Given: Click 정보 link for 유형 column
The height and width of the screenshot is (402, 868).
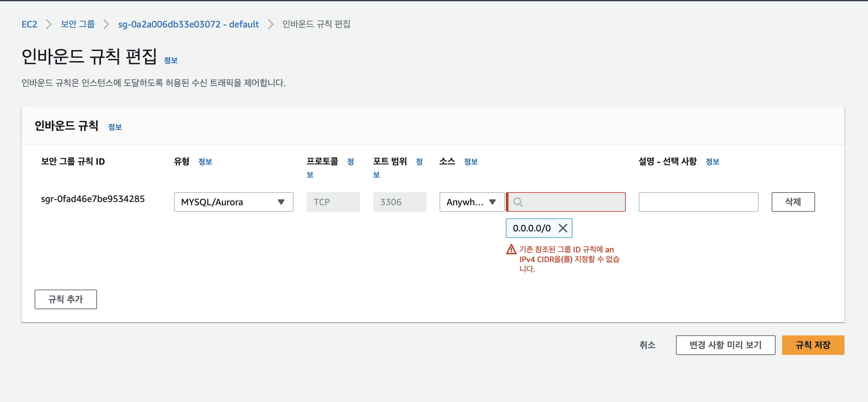Looking at the screenshot, I should [x=205, y=161].
